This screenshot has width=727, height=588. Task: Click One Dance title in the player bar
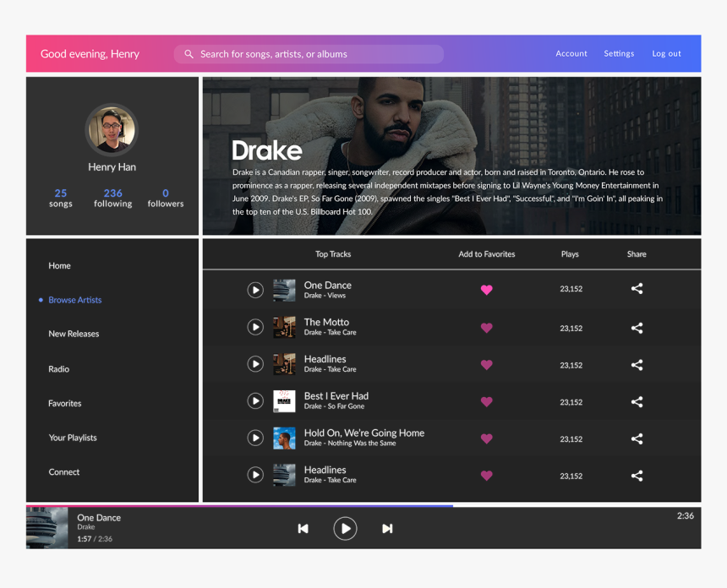99,518
